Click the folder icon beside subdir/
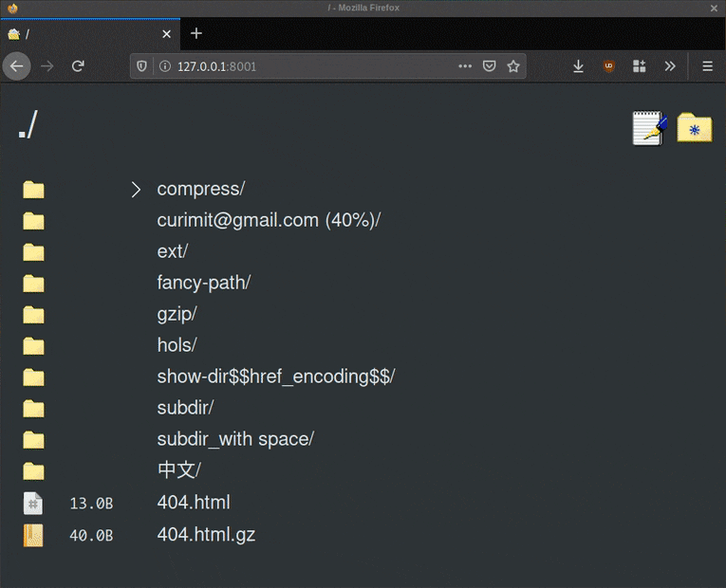726x588 pixels. (x=34, y=408)
